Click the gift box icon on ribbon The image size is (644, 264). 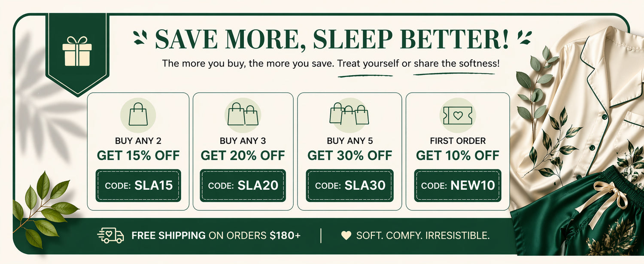click(x=77, y=51)
